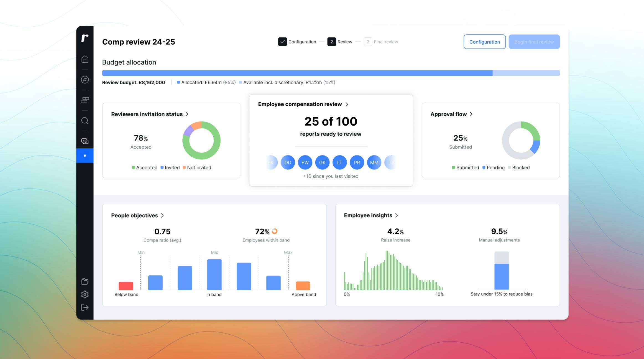Select the MM reviewer avatar
This screenshot has height=359, width=644.
[x=374, y=162]
